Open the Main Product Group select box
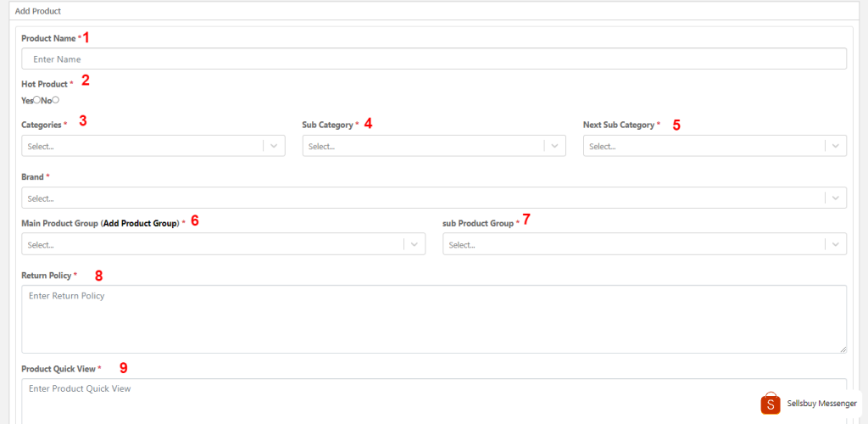The image size is (868, 424). tap(224, 244)
